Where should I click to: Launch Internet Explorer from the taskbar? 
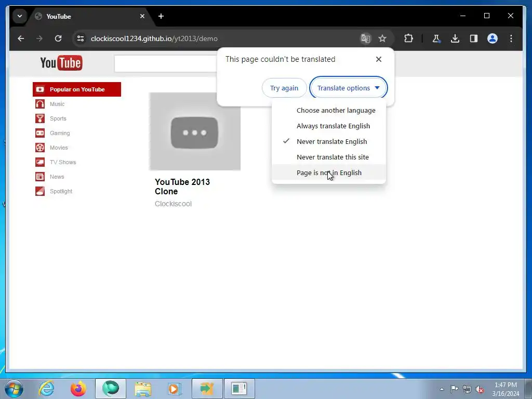point(46,389)
